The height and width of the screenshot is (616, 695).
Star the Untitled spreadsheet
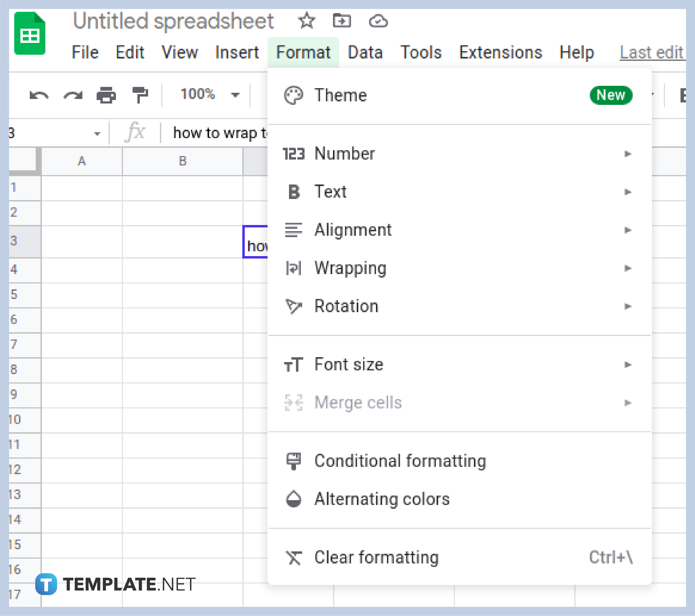[306, 20]
